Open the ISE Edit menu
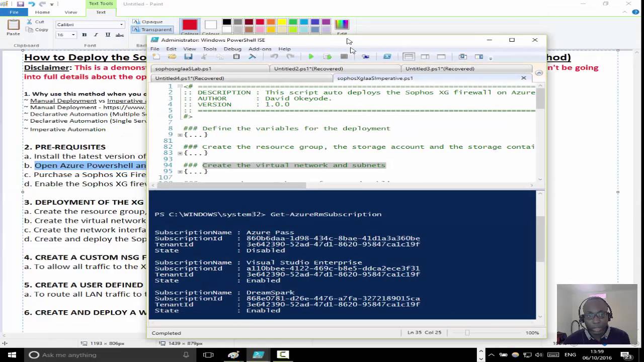 172,49
